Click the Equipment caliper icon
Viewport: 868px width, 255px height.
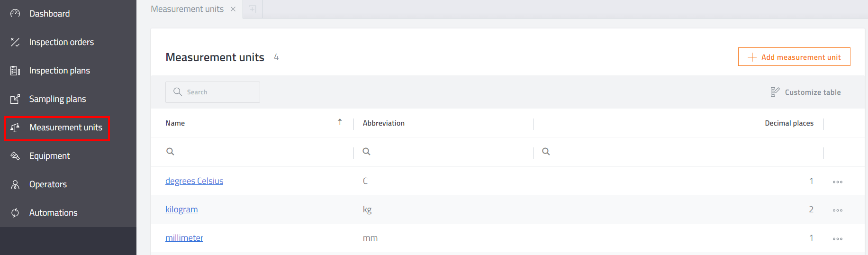coord(15,156)
